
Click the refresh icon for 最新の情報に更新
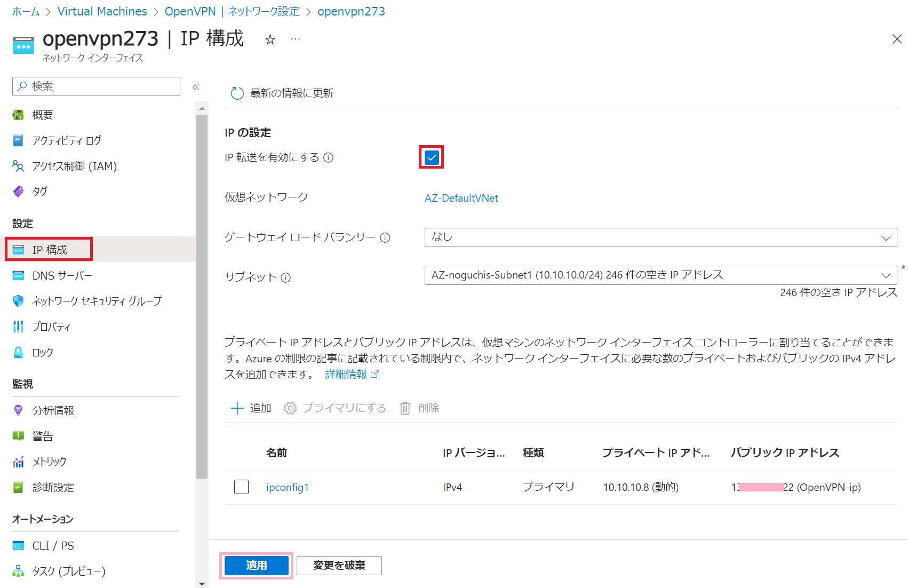point(237,93)
